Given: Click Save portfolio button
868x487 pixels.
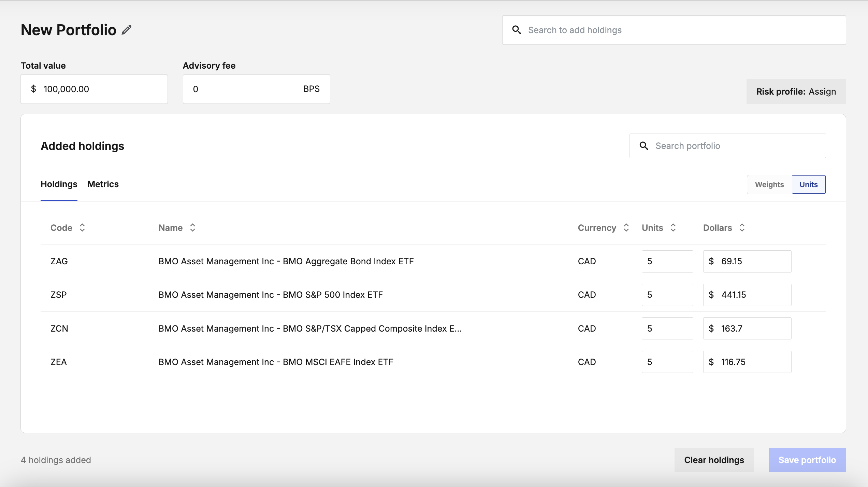Looking at the screenshot, I should [807, 460].
